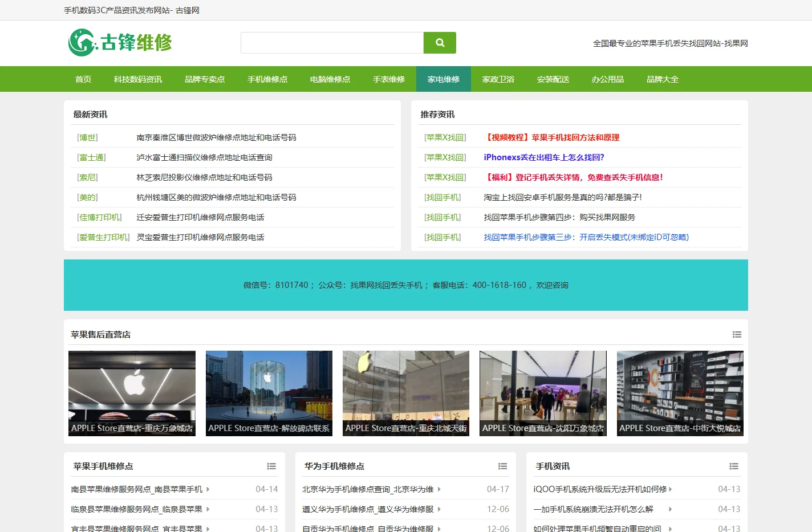Viewport: 812px width, 532px height.
Task: Click 苹果手机维修点 section heading
Action: pos(103,466)
